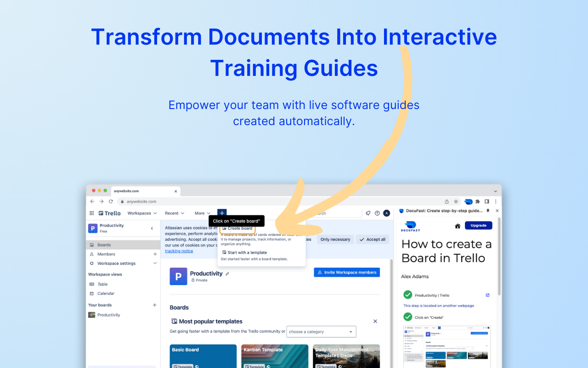Open the Recent dropdown menu
588x368 pixels.
click(175, 213)
